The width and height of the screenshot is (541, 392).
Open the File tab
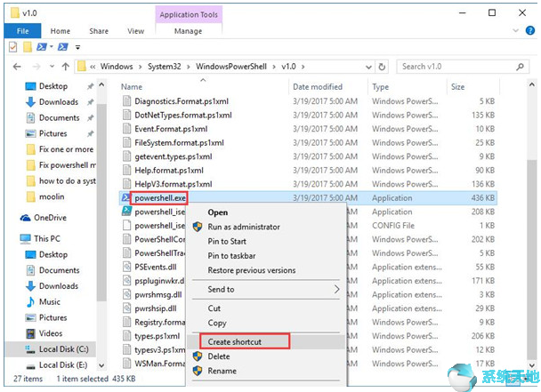click(23, 31)
